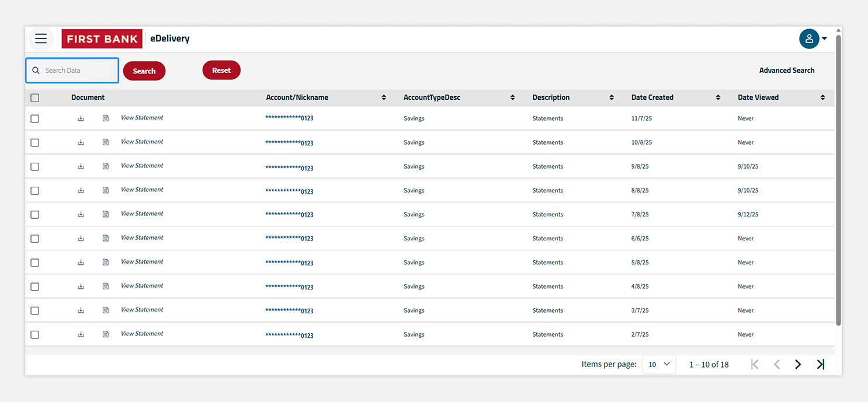The image size is (868, 402).
Task: Download the 10/8/25 statement
Action: (81, 142)
